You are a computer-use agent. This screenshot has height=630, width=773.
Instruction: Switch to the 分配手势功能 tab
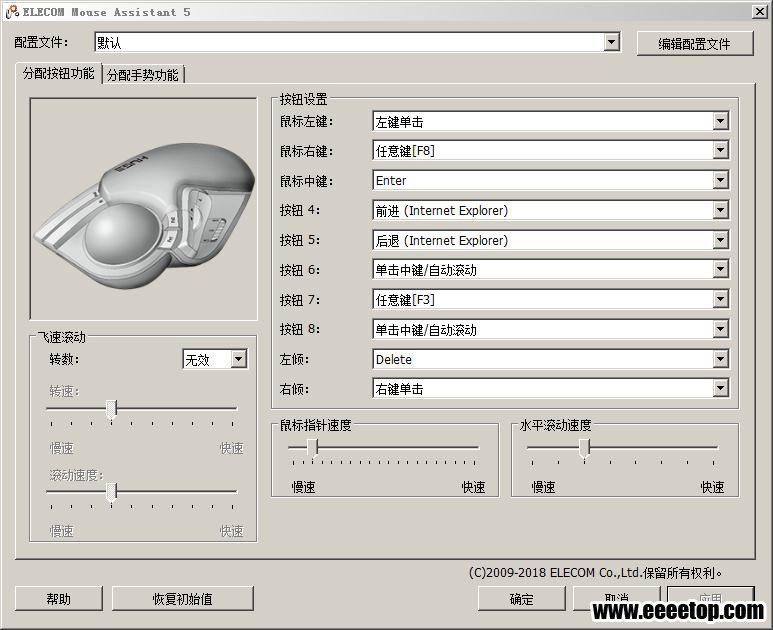(x=143, y=75)
